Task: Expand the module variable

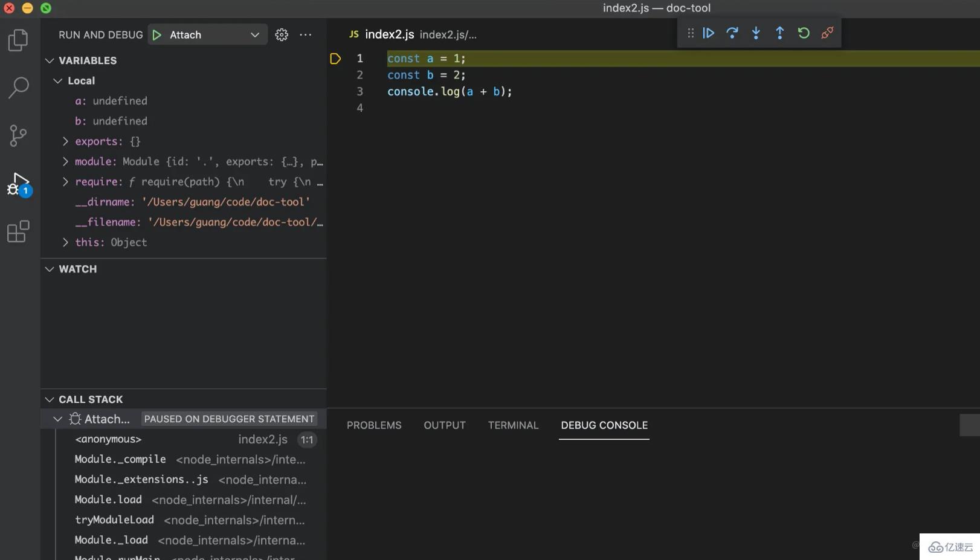Action: 65,161
